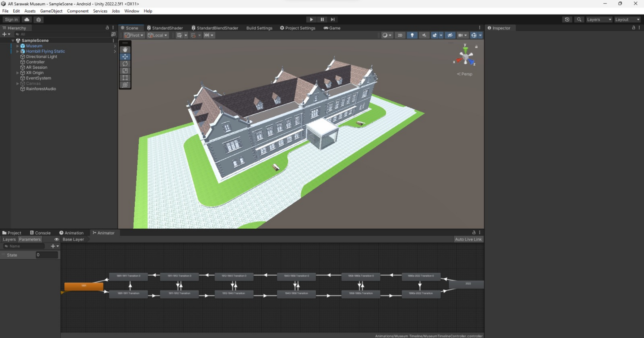Image resolution: width=644 pixels, height=338 pixels.
Task: Click the Play button
Action: tap(311, 20)
